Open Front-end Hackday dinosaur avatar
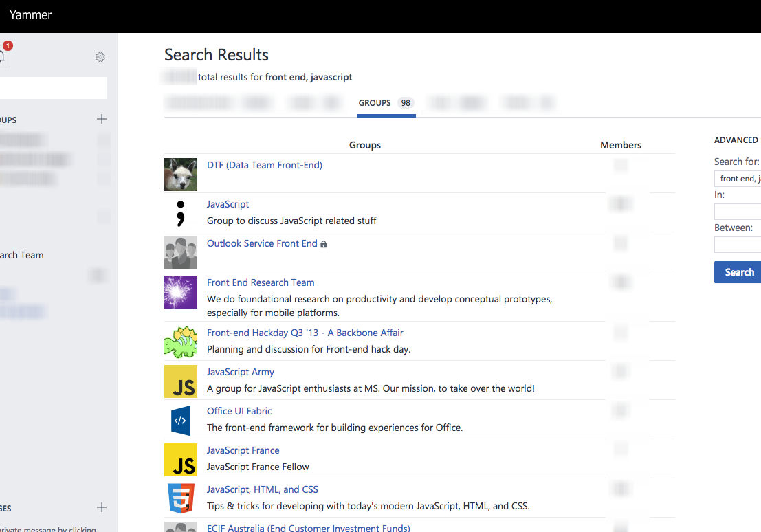 point(181,342)
